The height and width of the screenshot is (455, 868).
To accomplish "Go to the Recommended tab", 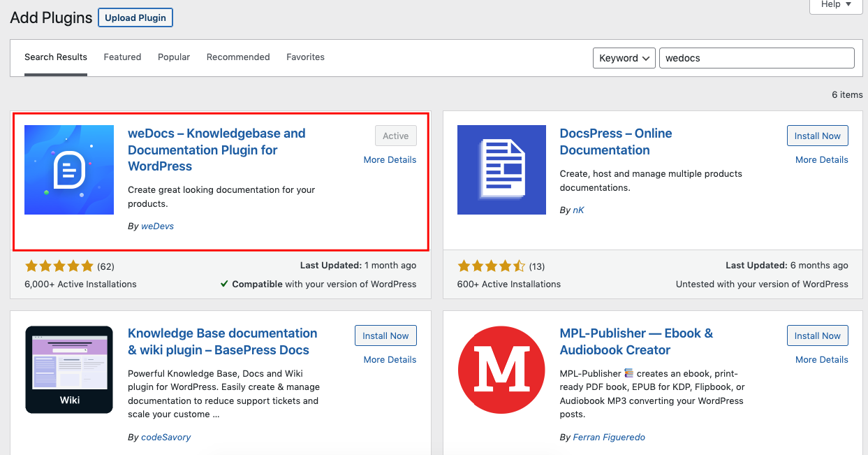I will point(238,57).
